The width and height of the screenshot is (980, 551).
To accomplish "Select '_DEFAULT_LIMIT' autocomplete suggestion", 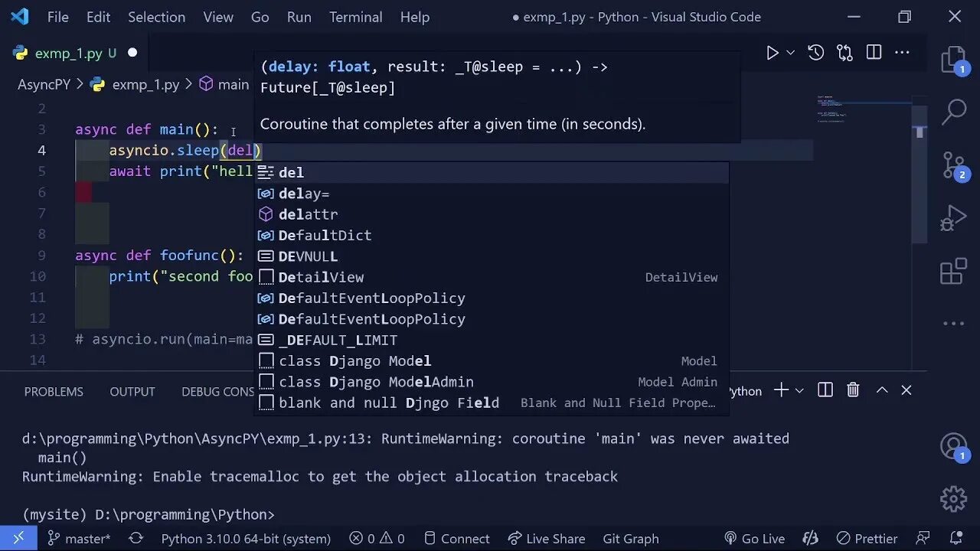I will click(492, 340).
